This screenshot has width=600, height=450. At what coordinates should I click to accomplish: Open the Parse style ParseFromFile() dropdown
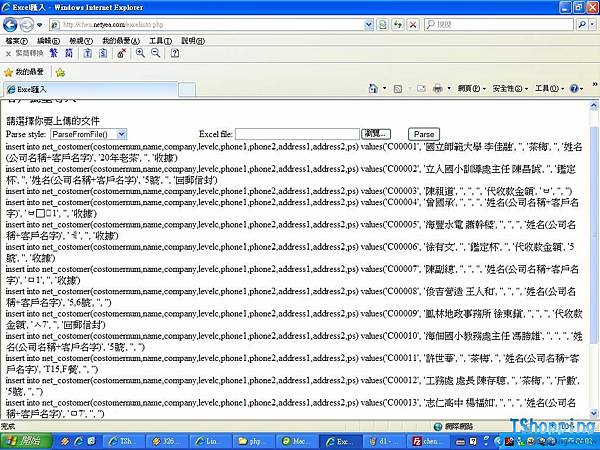coord(88,134)
